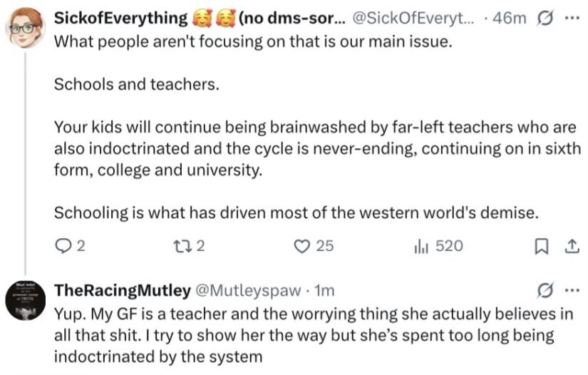Open TheRacingMutley display name link
Image resolution: width=588 pixels, height=375 pixels.
[x=123, y=291]
